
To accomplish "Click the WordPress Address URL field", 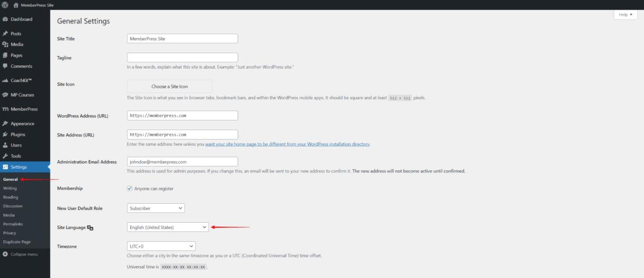I will (x=183, y=115).
